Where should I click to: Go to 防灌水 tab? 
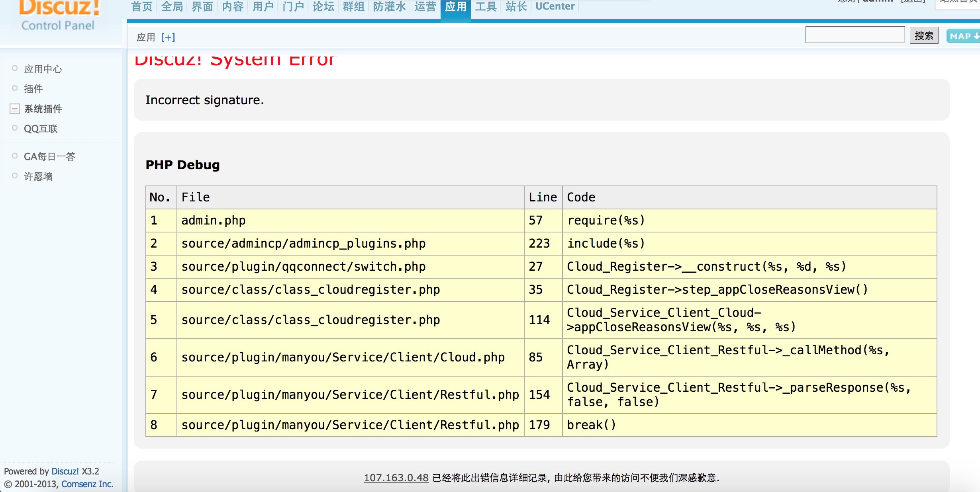coord(389,6)
